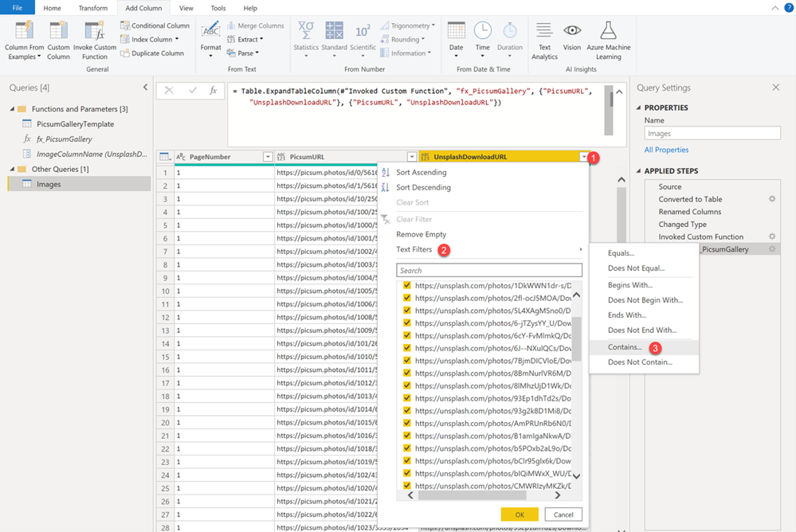The height and width of the screenshot is (532, 796).
Task: Uncheck the 2fl-ocJ5MOA photo URL
Action: (x=406, y=298)
